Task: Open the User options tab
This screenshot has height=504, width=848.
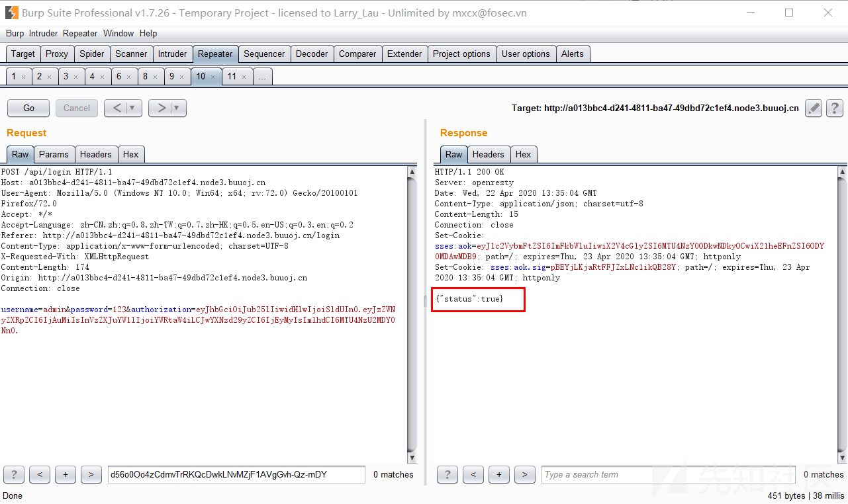Action: 526,54
